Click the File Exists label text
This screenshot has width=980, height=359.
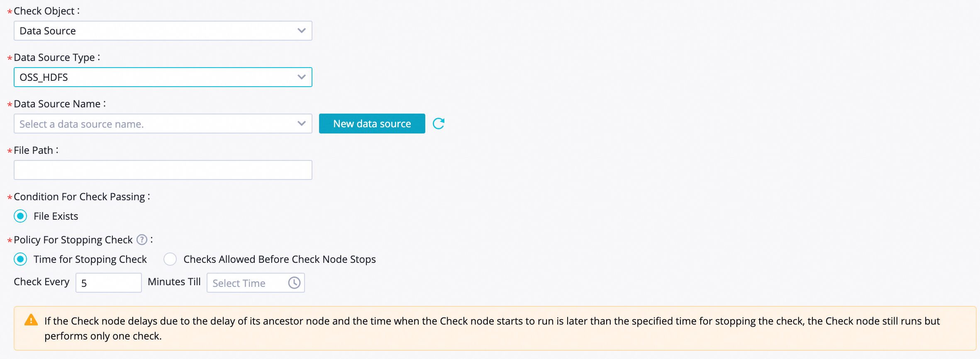click(x=56, y=216)
